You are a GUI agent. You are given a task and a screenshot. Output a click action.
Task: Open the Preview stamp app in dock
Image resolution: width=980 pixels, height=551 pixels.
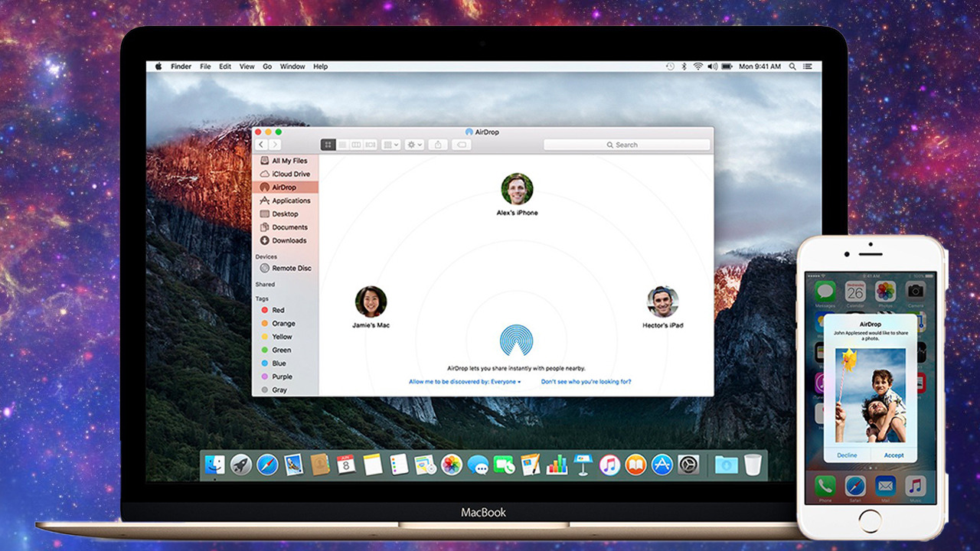293,464
